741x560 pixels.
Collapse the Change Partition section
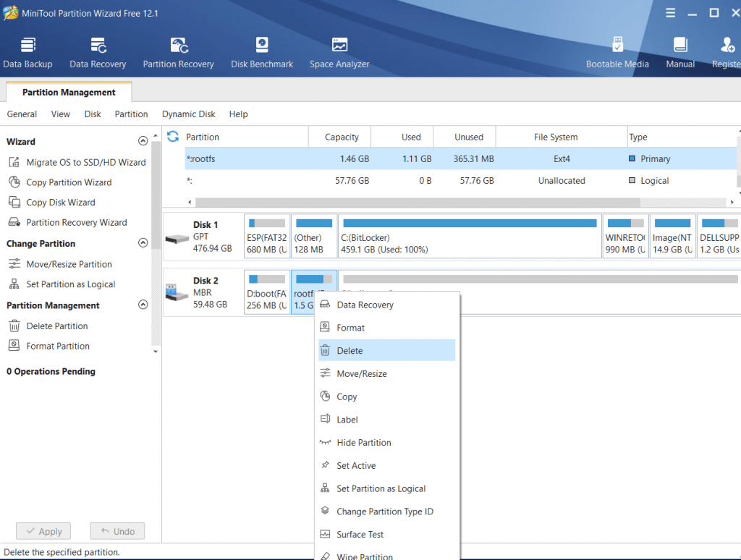(143, 243)
